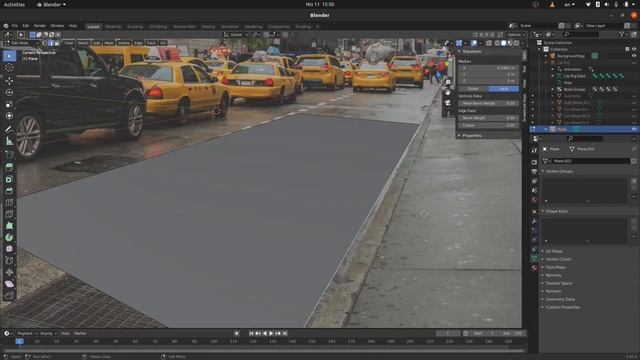This screenshot has width=640, height=360.
Task: Click the properties editor search field
Action: click(x=585, y=139)
